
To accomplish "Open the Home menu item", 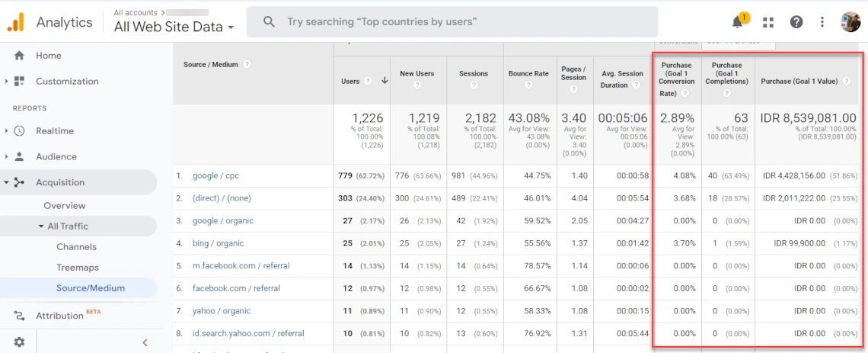I will pyautogui.click(x=49, y=56).
